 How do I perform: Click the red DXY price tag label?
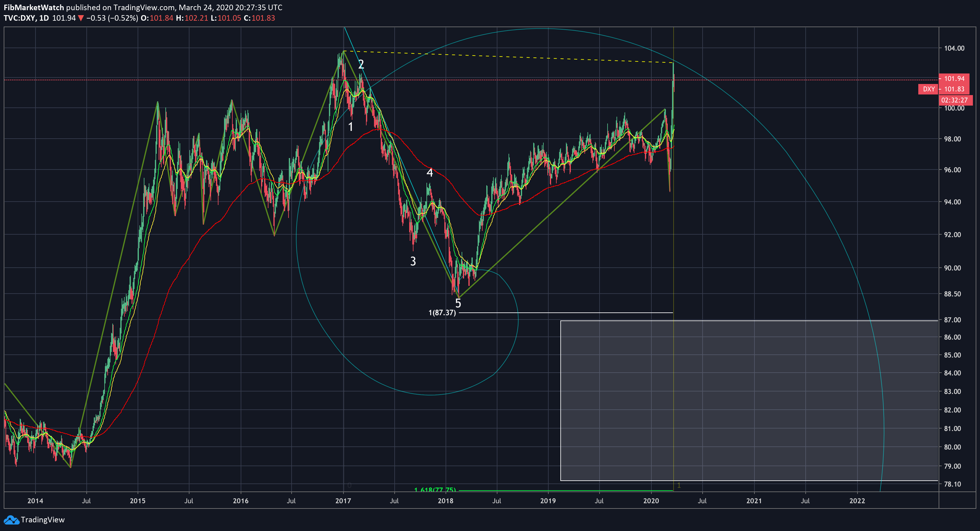[928, 89]
